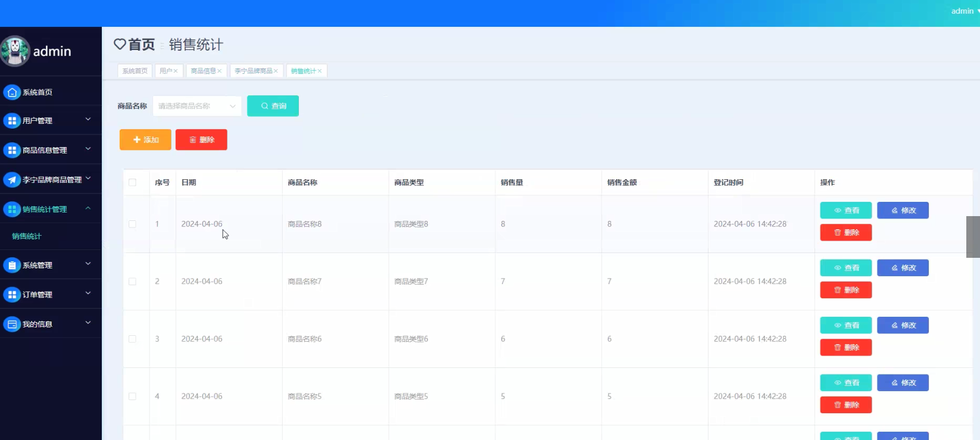The height and width of the screenshot is (440, 980).
Task: Switch to the 系统首页 tab
Action: [135, 71]
